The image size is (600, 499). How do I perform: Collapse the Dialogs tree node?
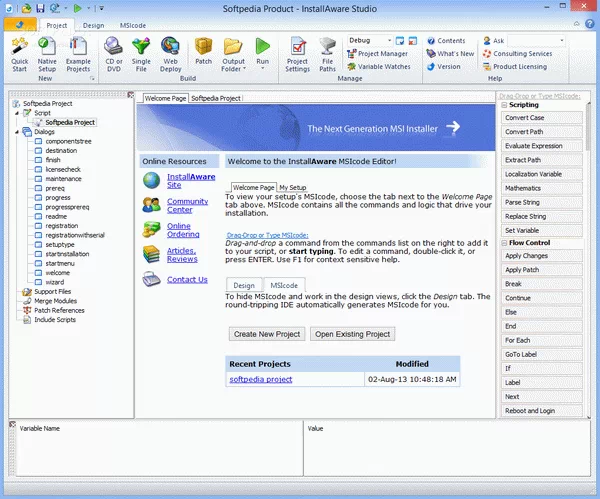click(16, 132)
